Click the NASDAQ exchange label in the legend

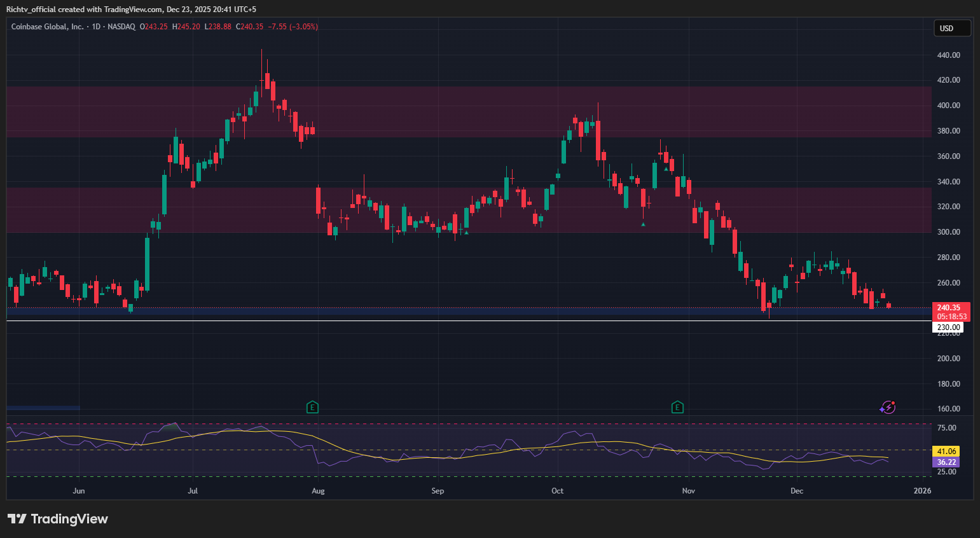[x=121, y=27]
